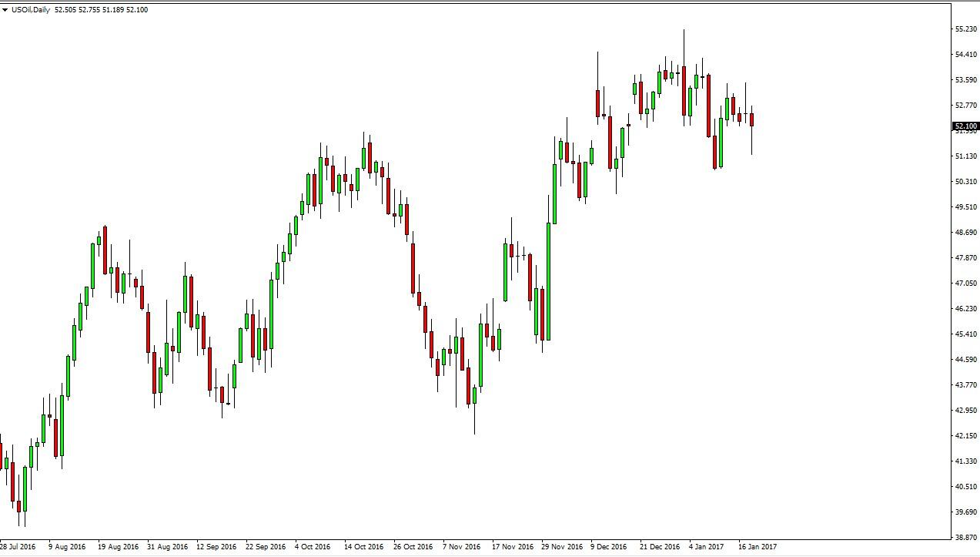Click the OHLC values in chart header
This screenshot has width=980, height=557.
point(102,10)
